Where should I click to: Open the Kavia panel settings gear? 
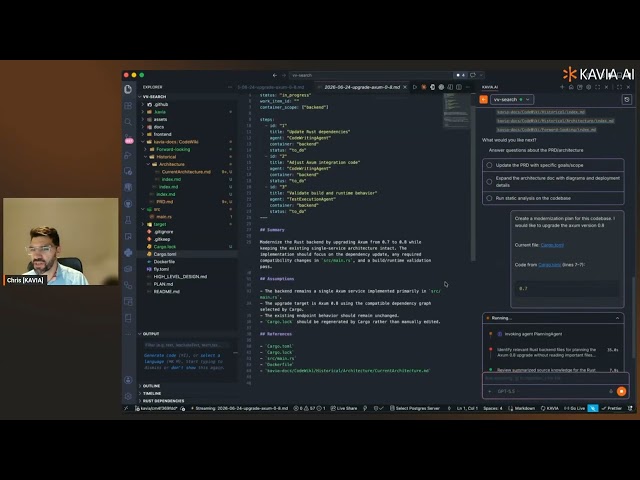tap(588, 87)
